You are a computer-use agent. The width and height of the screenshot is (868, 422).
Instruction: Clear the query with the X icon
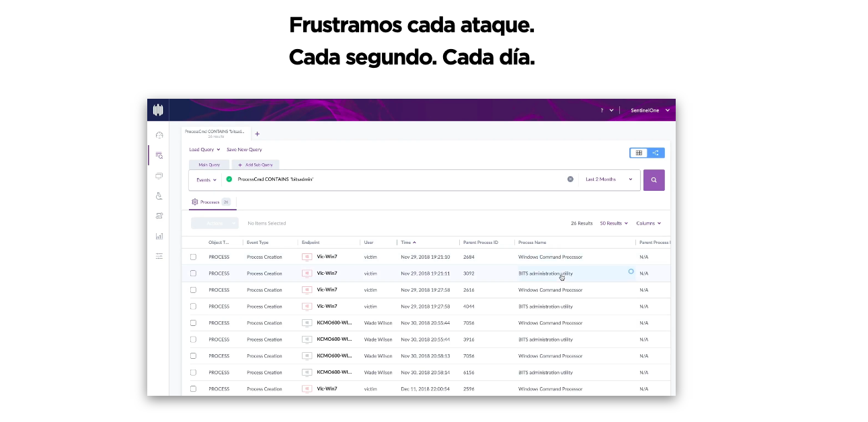click(x=570, y=179)
